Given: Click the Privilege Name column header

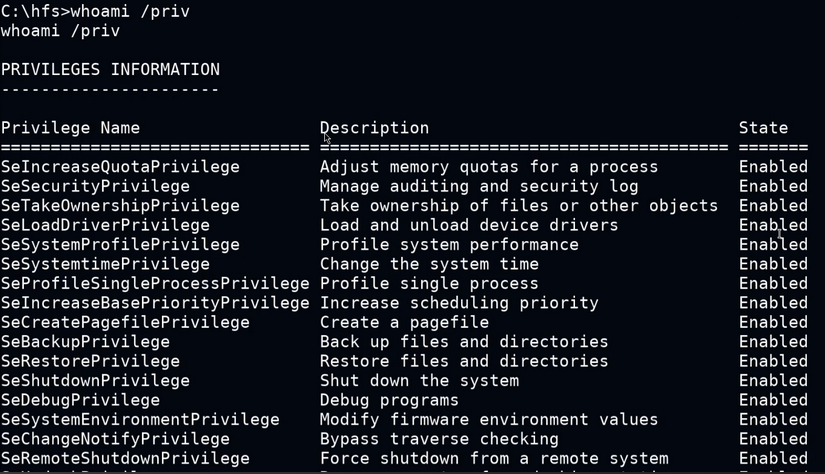Looking at the screenshot, I should pyautogui.click(x=71, y=128).
